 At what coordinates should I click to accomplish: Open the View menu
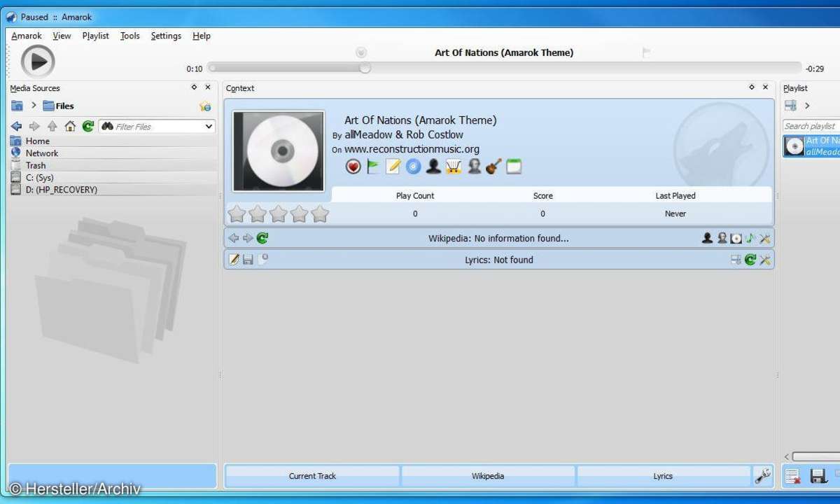(x=62, y=36)
